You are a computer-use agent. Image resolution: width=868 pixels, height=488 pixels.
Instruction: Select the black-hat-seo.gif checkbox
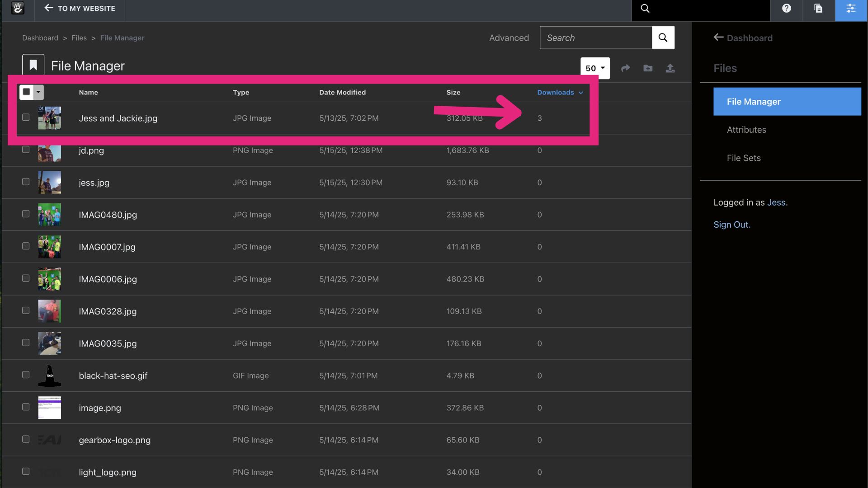(26, 375)
